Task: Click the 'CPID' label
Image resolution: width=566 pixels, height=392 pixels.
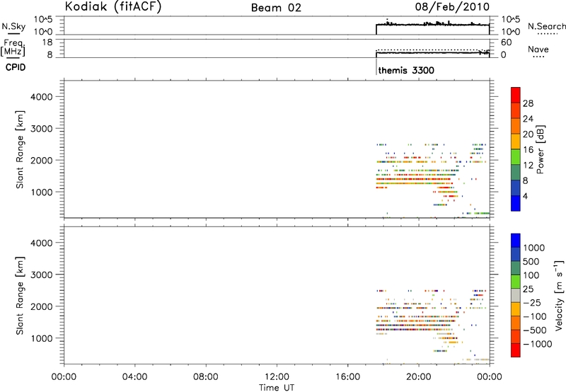Action: point(15,67)
